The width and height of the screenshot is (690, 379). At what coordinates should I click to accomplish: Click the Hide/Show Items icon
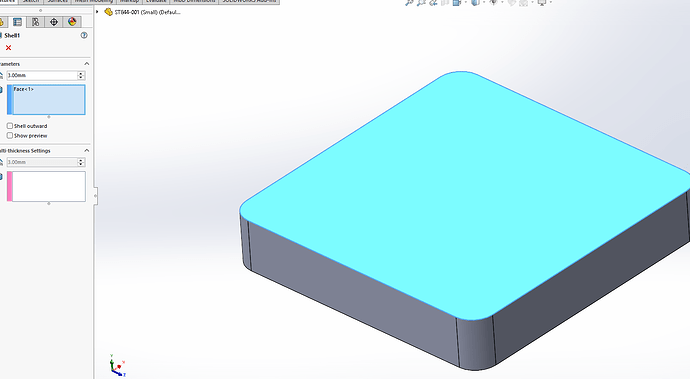pos(493,2)
